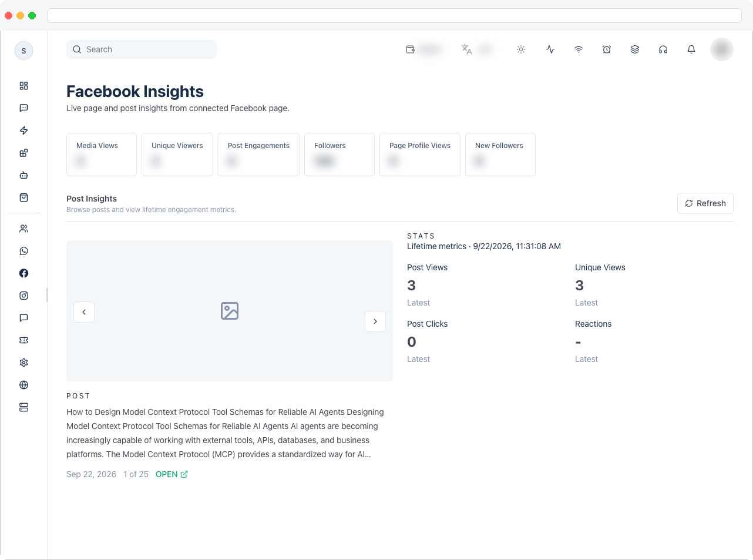The image size is (753, 560).
Task: Click the browser address bar
Action: 394,15
